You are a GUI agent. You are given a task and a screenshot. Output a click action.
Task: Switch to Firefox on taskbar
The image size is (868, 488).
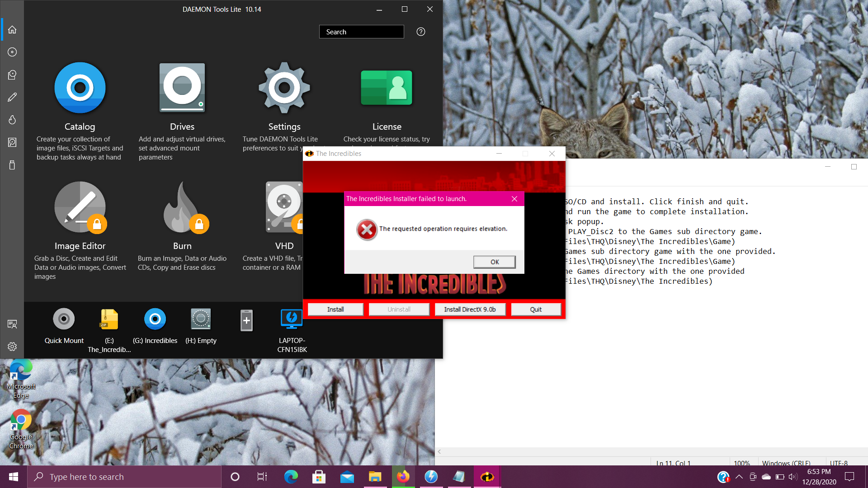403,477
